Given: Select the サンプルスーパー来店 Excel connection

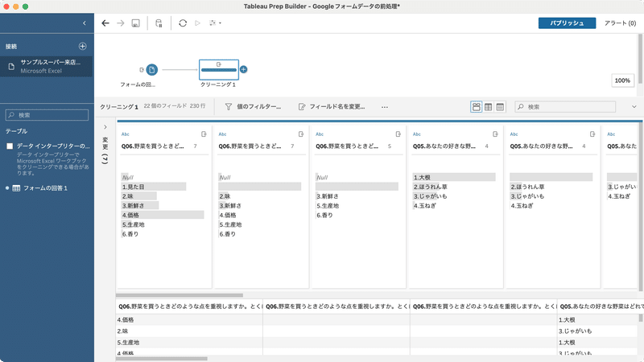Looking at the screenshot, I should 47,67.
